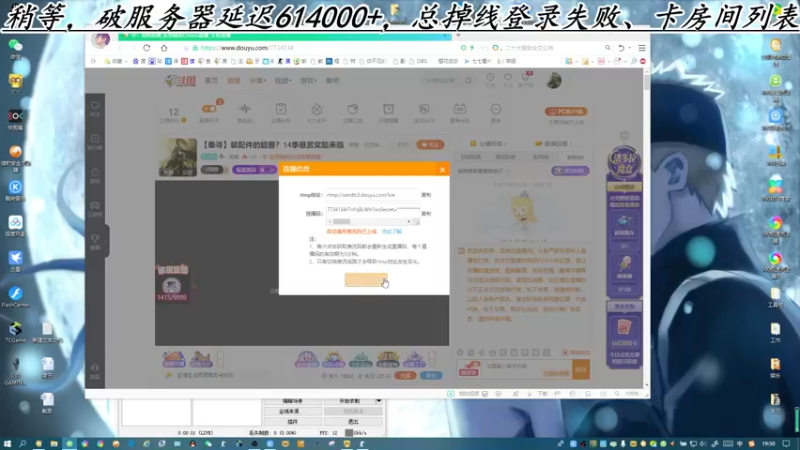Open the streamer tasks clipboard icon
This screenshot has height=450, width=800.
click(x=281, y=109)
